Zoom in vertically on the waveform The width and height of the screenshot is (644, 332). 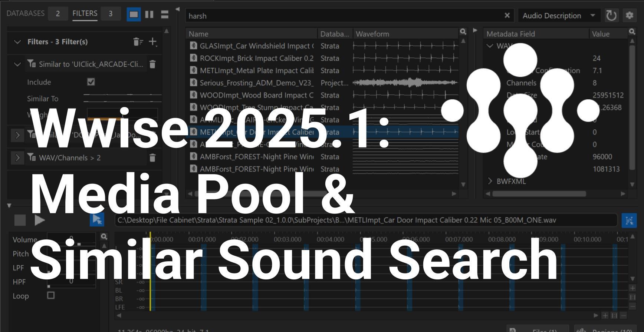[632, 288]
